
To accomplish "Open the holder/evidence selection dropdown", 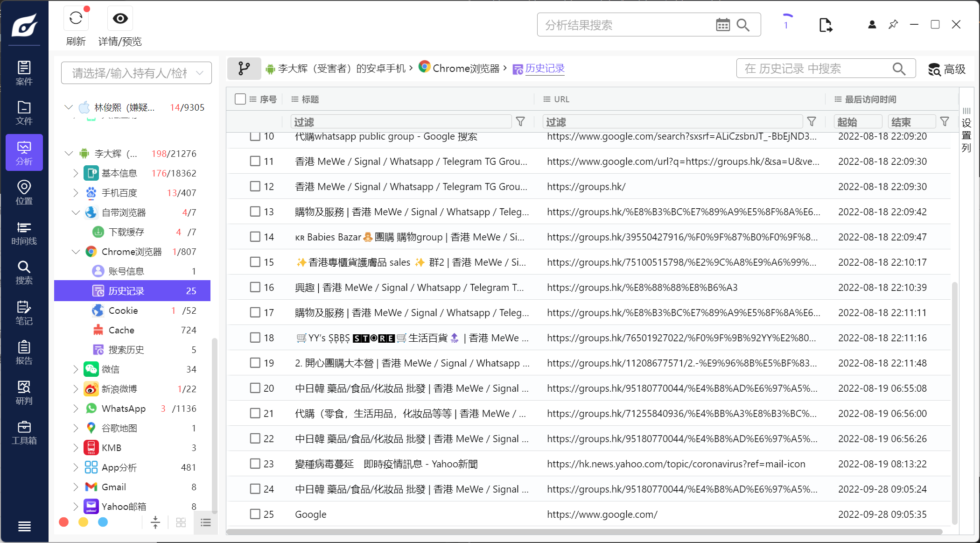I will tap(136, 73).
